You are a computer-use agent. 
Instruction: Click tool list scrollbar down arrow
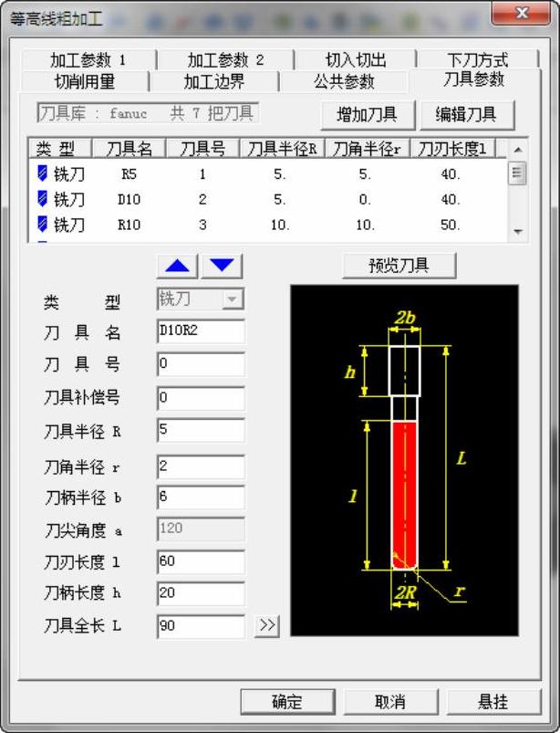click(517, 231)
